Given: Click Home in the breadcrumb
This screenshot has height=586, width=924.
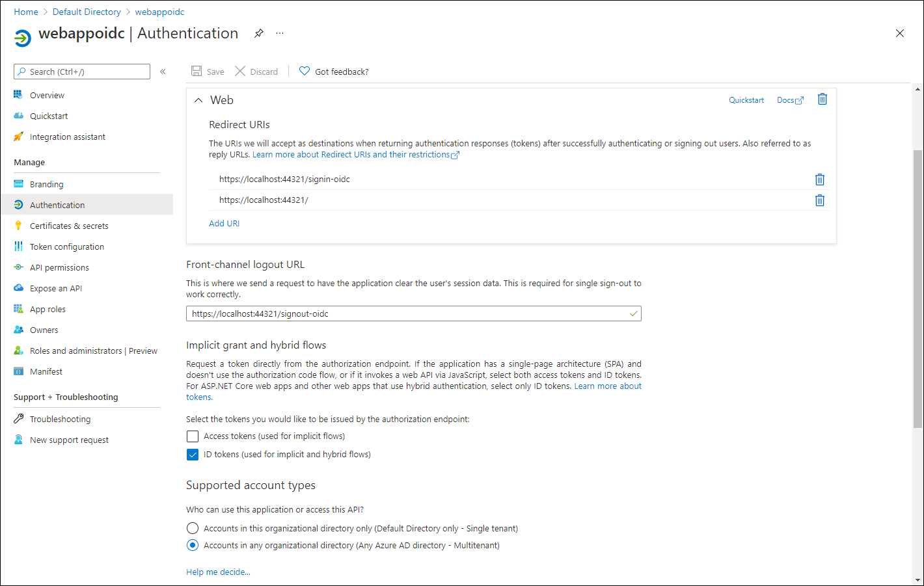Looking at the screenshot, I should coord(26,12).
